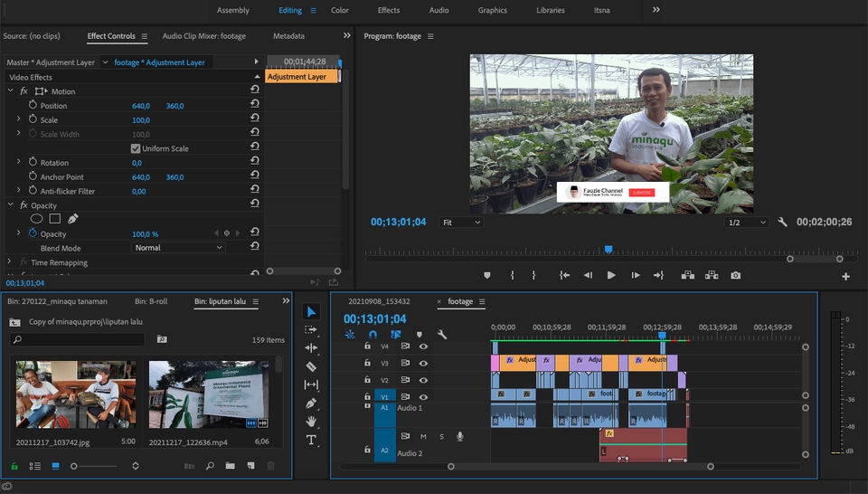Select the free draw bezier mask pen
Viewport: 868px width, 494px height.
coord(73,219)
